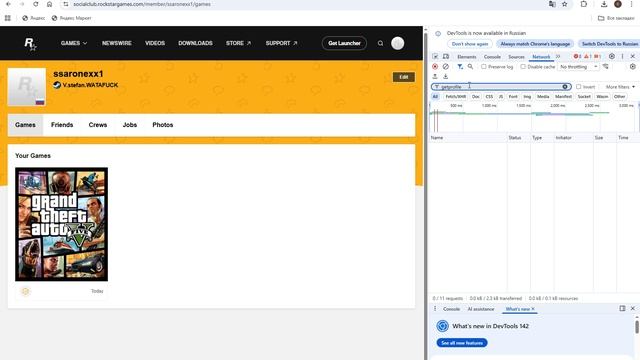Bookmark this page with the star icon
The width and height of the screenshot is (640, 360).
(x=564, y=4)
